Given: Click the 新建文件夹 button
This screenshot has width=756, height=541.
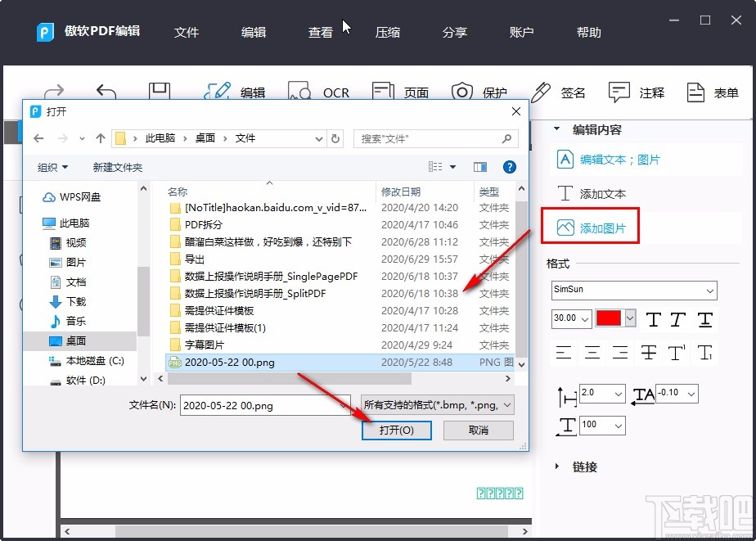Looking at the screenshot, I should point(117,166).
